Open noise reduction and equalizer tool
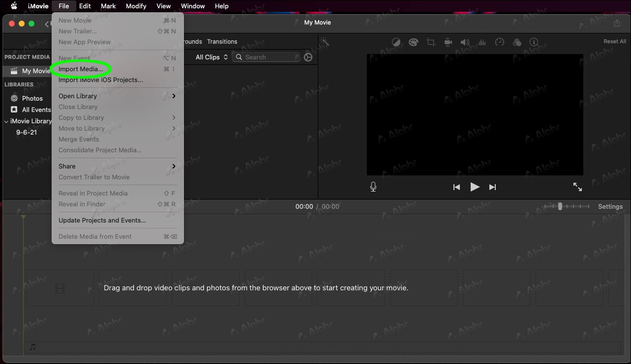 (482, 42)
